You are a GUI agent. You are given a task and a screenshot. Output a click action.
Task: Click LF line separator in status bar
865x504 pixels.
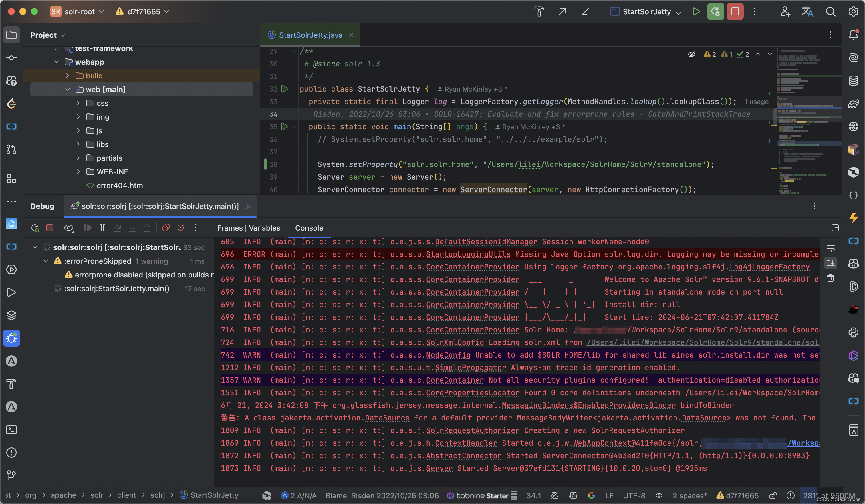(x=609, y=495)
